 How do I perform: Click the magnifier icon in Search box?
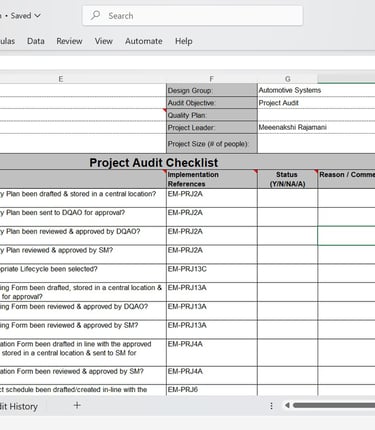[x=95, y=15]
